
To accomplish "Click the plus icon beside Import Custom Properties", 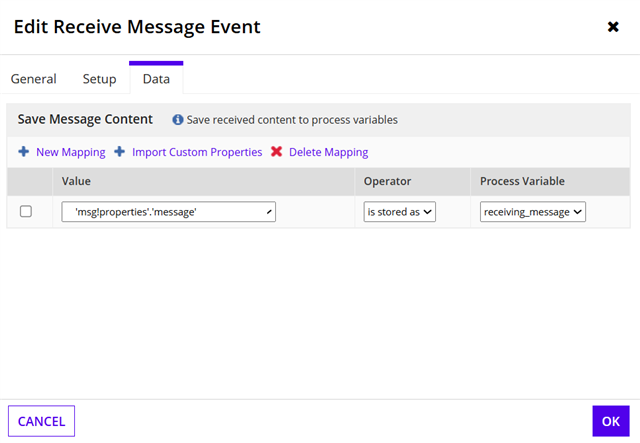I will 119,152.
